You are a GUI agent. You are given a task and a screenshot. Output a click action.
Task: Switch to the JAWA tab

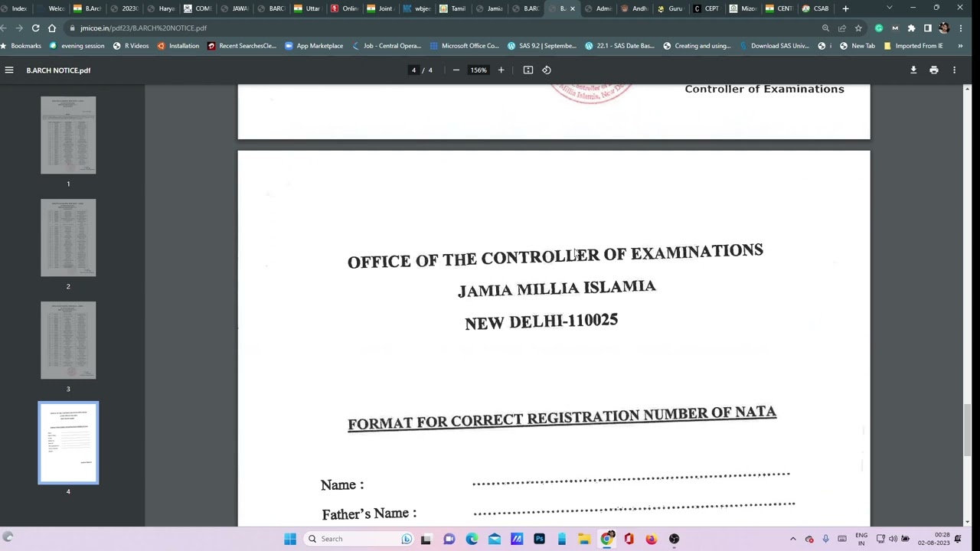click(x=234, y=8)
